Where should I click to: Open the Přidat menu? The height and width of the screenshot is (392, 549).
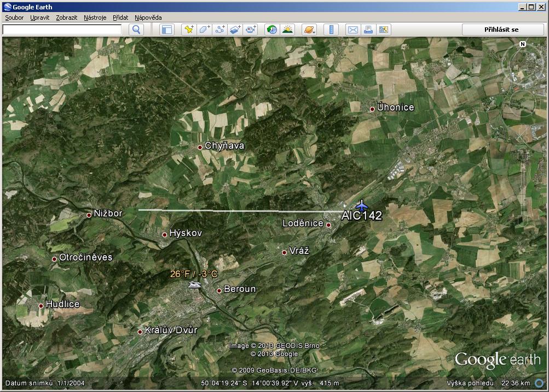120,18
